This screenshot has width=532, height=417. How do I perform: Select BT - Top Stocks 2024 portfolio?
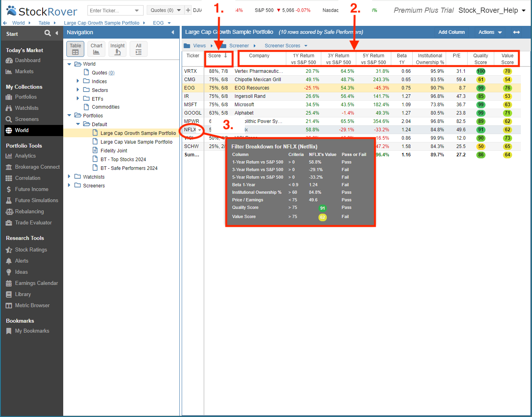point(123,160)
